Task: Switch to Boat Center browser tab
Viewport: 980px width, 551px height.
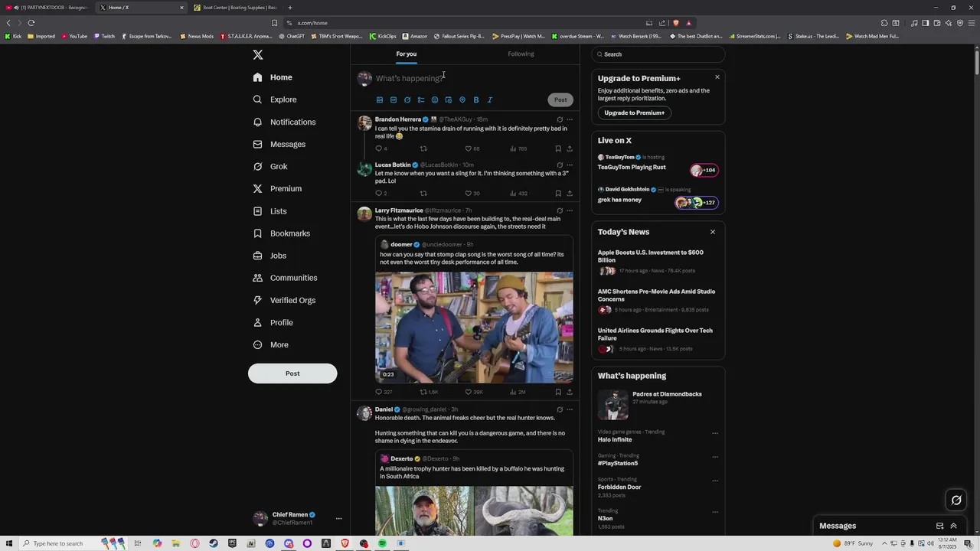Action: [236, 8]
